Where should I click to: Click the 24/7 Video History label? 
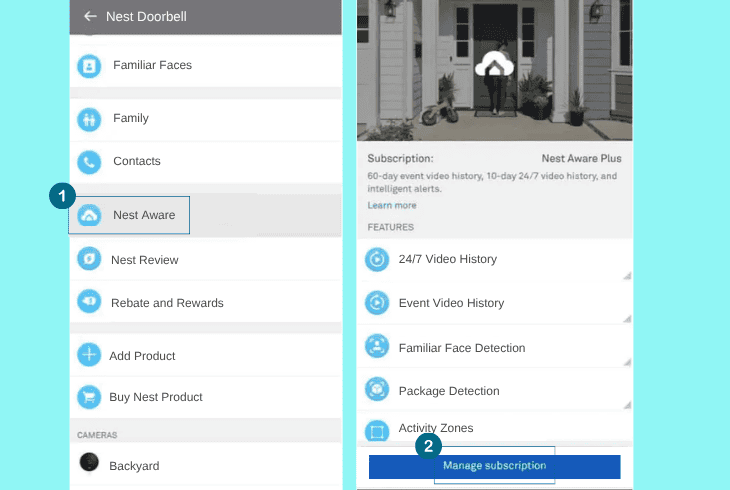(x=447, y=259)
